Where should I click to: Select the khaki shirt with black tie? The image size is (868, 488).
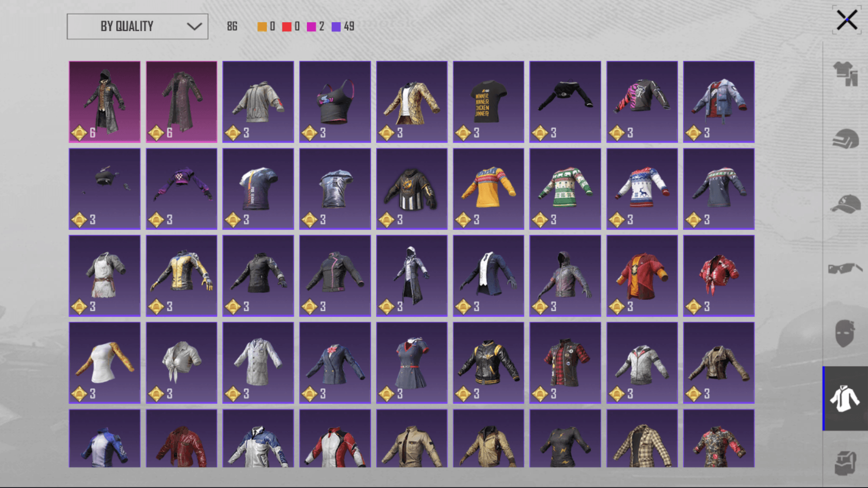412,438
